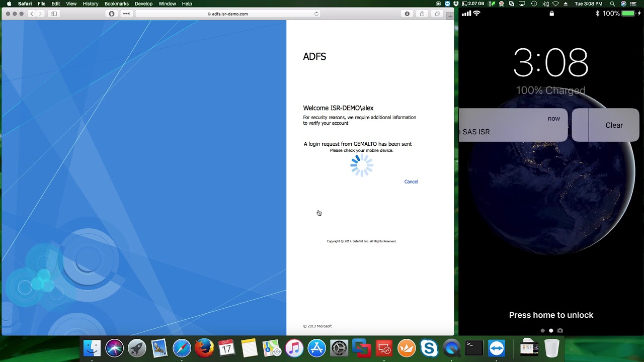Open the App Store from the dock

(x=316, y=348)
